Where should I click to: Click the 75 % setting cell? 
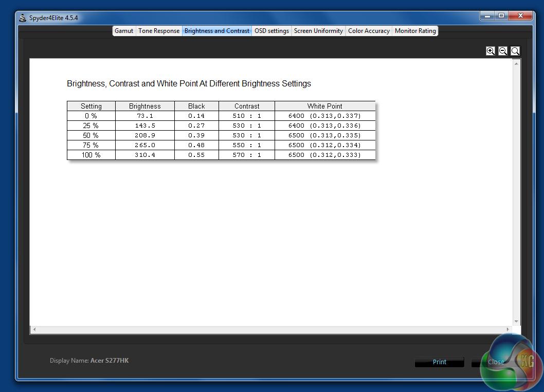pyautogui.click(x=91, y=145)
